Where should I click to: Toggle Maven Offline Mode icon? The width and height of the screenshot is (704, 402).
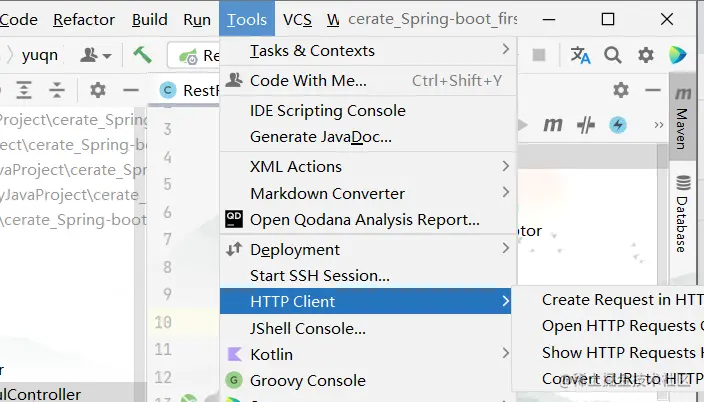(587, 125)
